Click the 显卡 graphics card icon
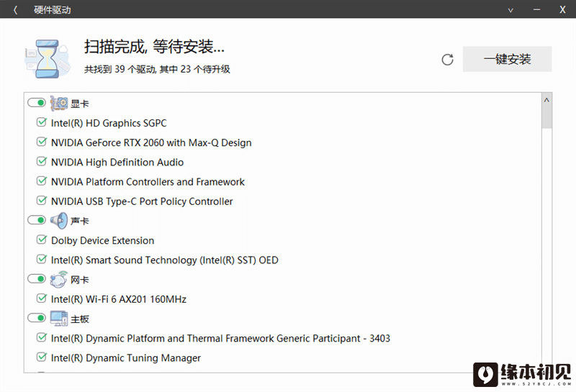 point(59,103)
